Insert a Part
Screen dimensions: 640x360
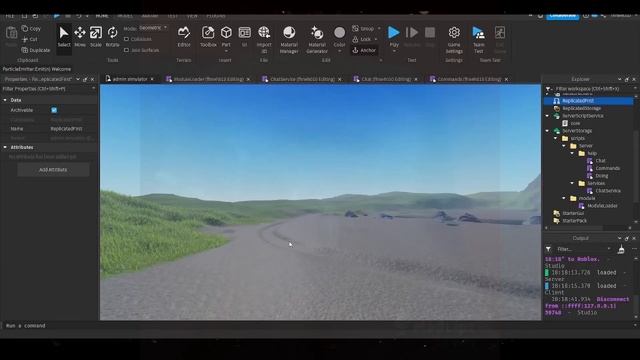click(x=226, y=36)
